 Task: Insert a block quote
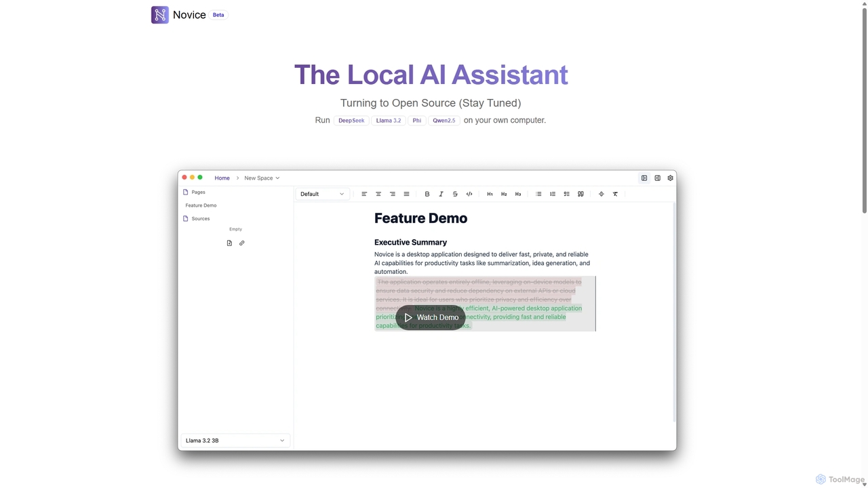click(580, 194)
